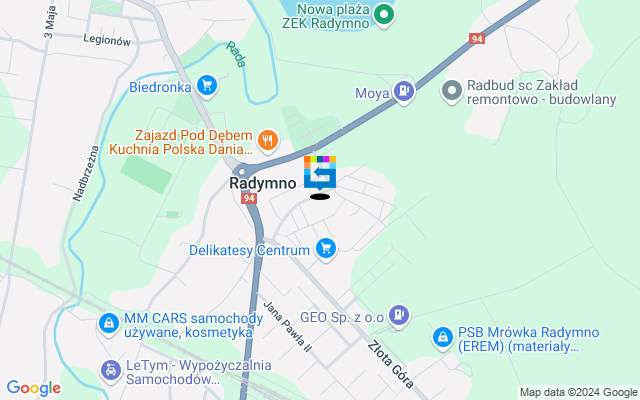Viewport: 640px width, 400px height.
Task: Click the Legionów street label
Action: [x=107, y=40]
